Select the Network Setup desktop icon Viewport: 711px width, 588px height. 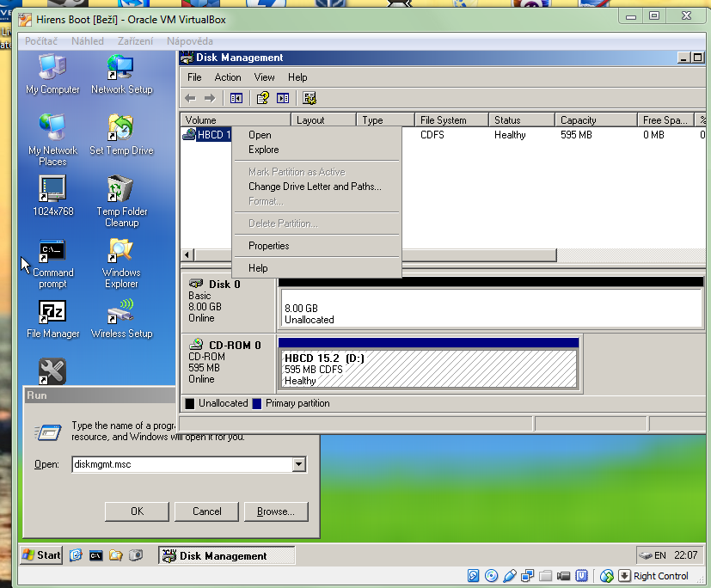tap(121, 74)
